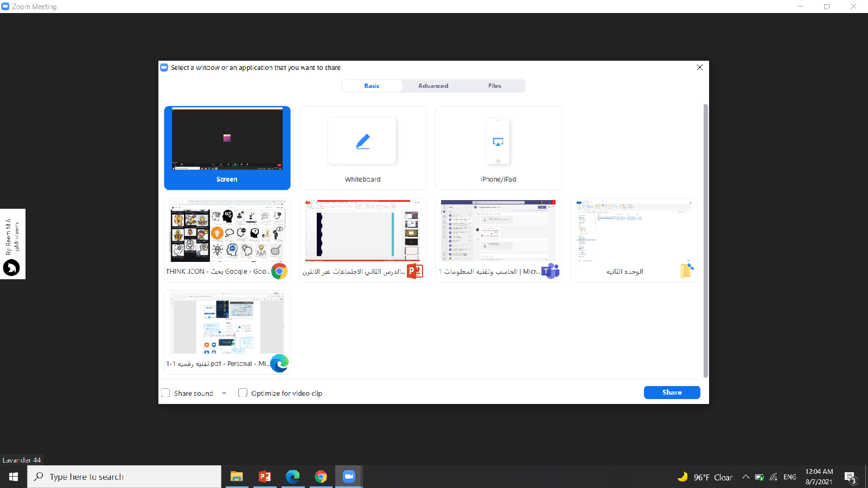This screenshot has height=488, width=868.
Task: Open the Files tab
Action: coord(494,86)
